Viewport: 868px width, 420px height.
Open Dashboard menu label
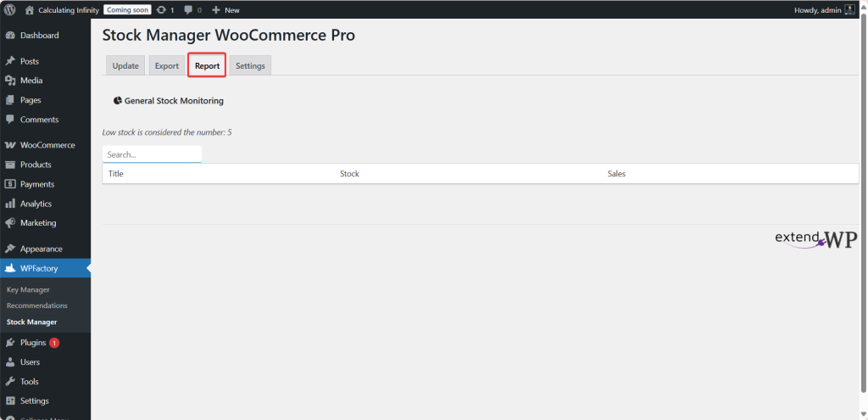[x=39, y=36]
